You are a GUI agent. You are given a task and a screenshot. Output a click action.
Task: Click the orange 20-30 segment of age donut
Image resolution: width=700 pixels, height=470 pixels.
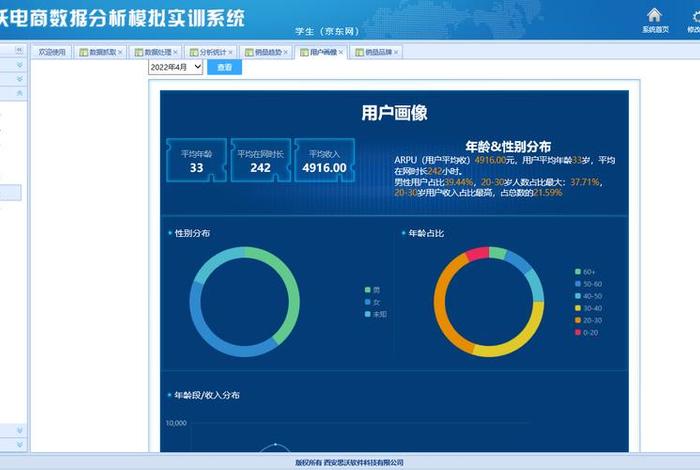[x=441, y=304]
